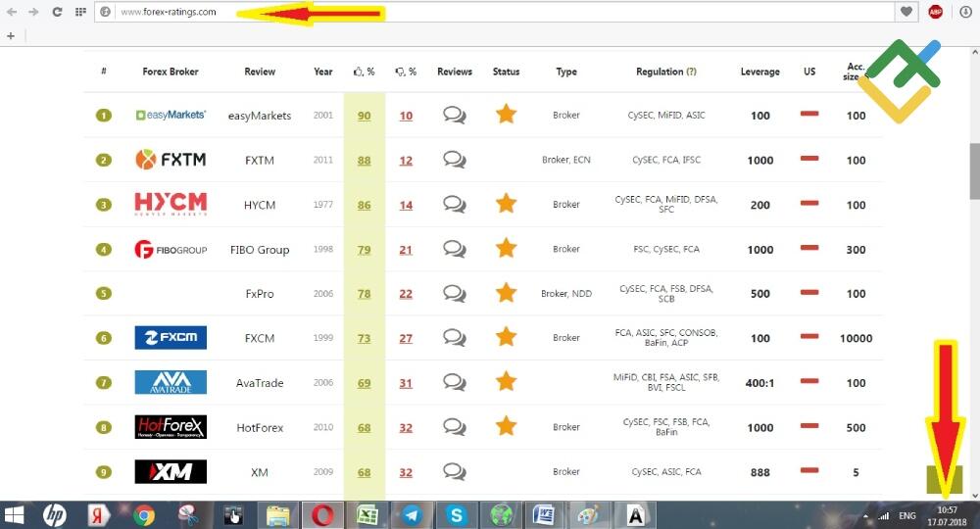
Task: Click the page vertical scrollbar thumb
Action: (x=974, y=171)
